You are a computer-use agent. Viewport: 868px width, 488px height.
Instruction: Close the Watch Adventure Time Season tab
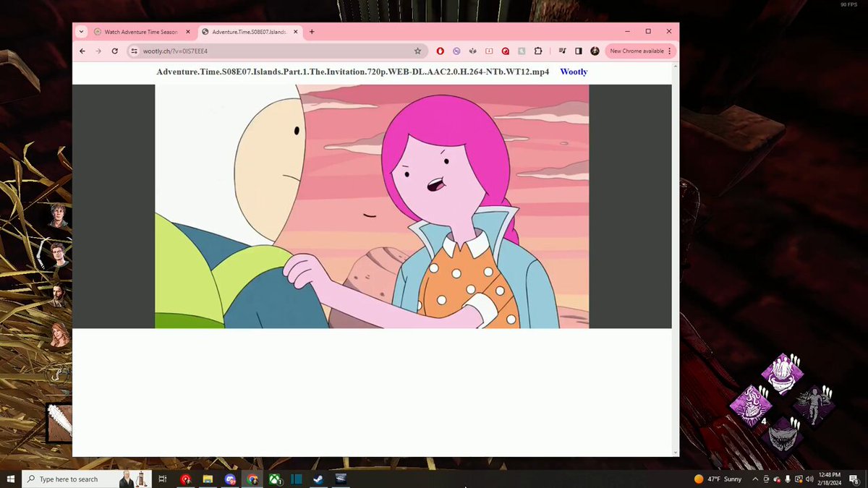(x=188, y=32)
